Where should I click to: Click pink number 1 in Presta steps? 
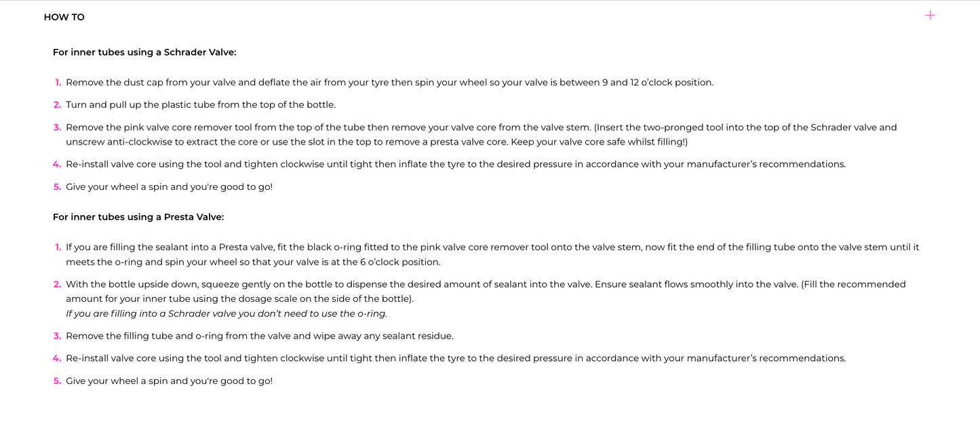[x=58, y=248]
